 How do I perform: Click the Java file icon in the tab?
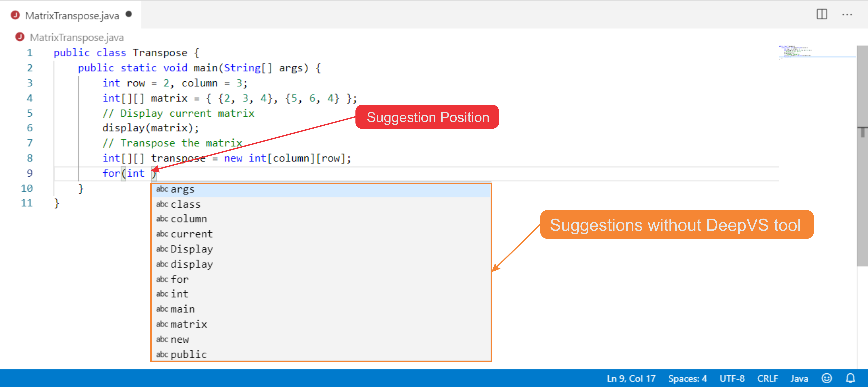[x=15, y=15]
